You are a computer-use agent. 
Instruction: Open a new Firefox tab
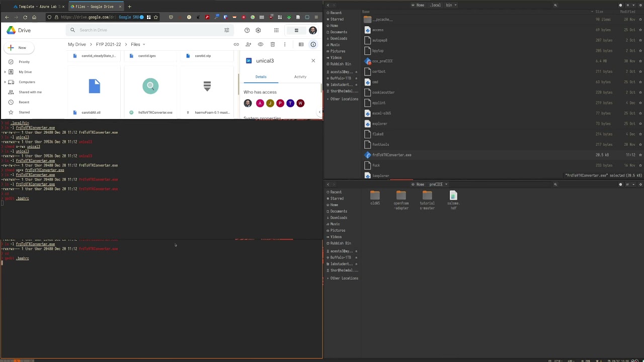click(x=129, y=7)
